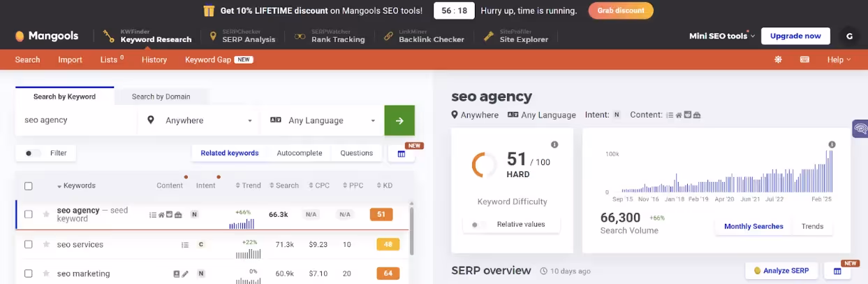Select the Autocomplete tab
The image size is (868, 284).
click(x=300, y=153)
